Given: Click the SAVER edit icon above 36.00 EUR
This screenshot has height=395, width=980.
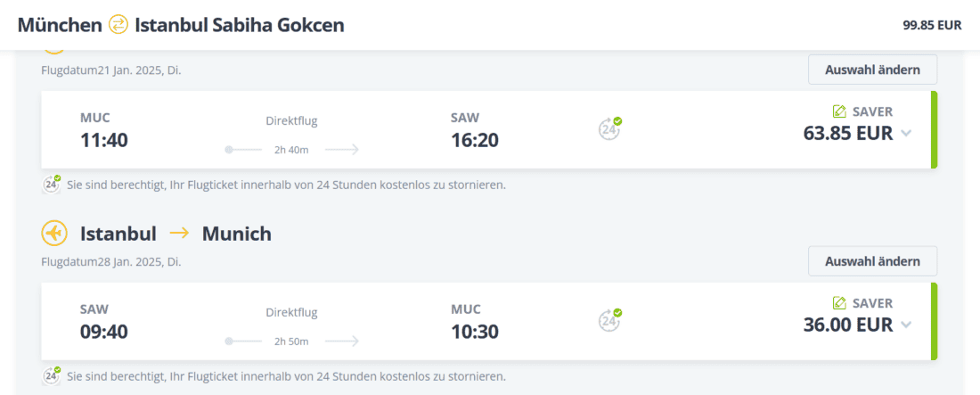Looking at the screenshot, I should point(838,303).
